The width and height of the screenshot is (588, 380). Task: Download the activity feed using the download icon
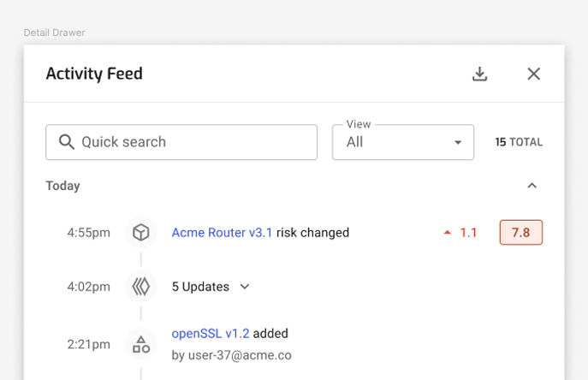[479, 74]
